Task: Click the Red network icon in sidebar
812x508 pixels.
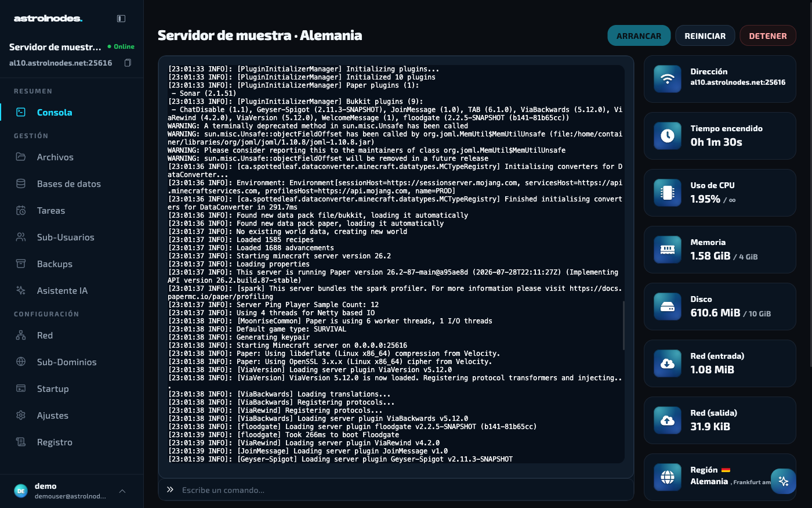Action: 21,335
